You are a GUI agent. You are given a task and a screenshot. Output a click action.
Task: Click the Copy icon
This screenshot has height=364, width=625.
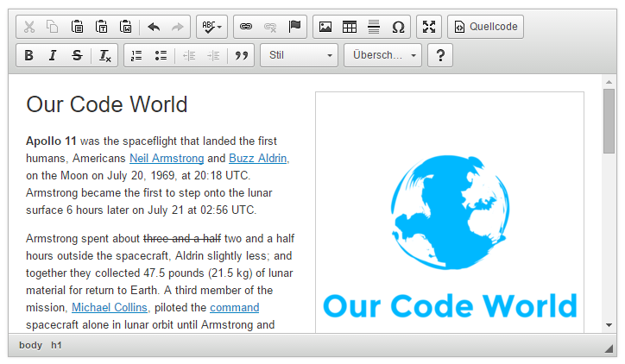pos(53,27)
